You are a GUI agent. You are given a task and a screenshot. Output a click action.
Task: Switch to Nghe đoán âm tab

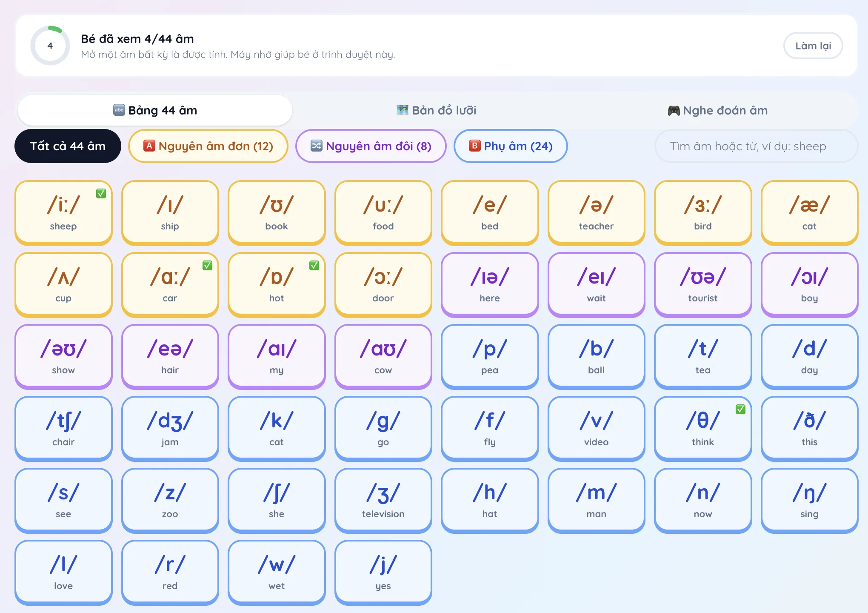(717, 110)
